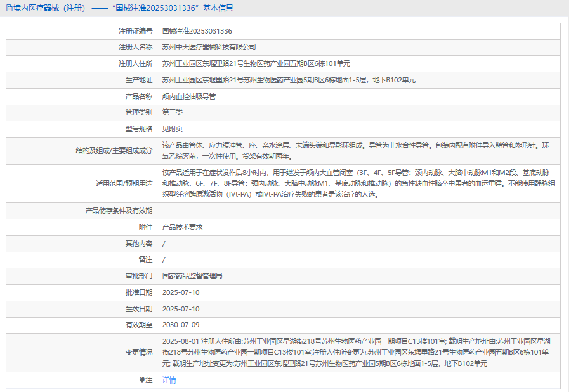
Task: Click approval department 国家药品监督管理局
Action: (x=192, y=277)
